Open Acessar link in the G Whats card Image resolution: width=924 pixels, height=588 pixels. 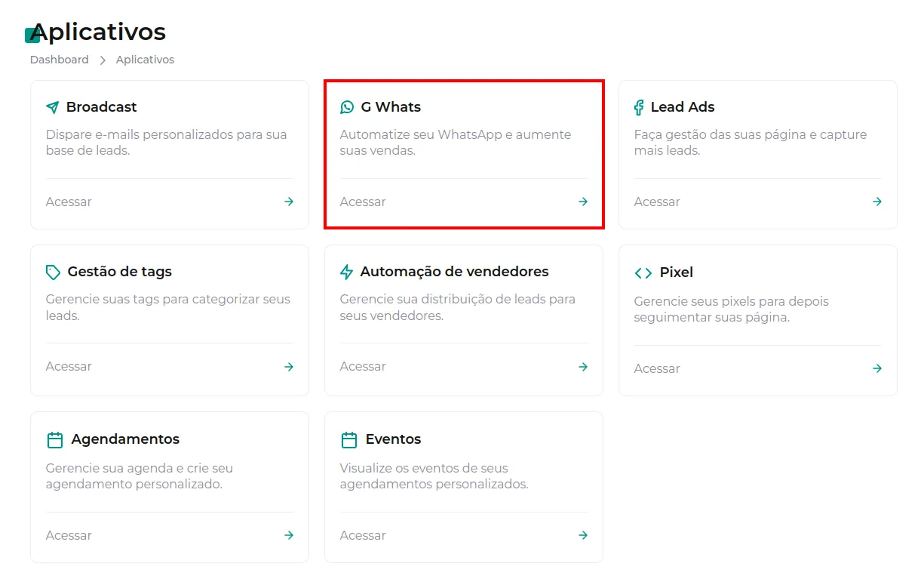[363, 202]
